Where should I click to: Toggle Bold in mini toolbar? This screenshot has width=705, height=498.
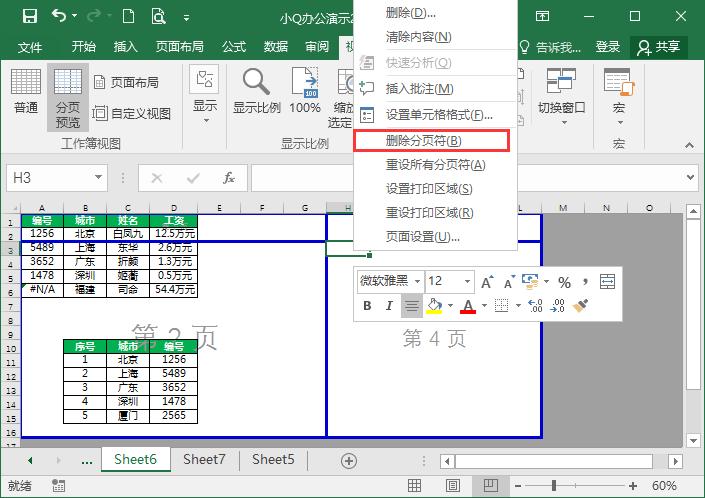(x=367, y=306)
